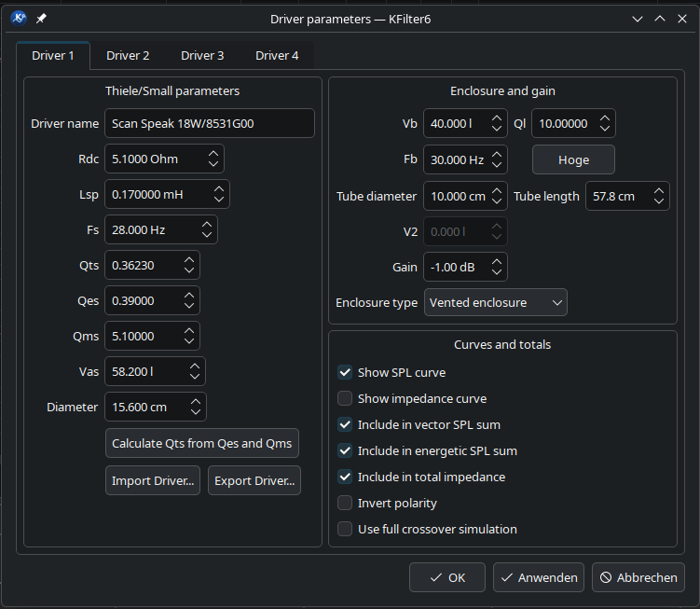The width and height of the screenshot is (700, 609).
Task: Decrease Diameter value with down arrow
Action: [196, 412]
